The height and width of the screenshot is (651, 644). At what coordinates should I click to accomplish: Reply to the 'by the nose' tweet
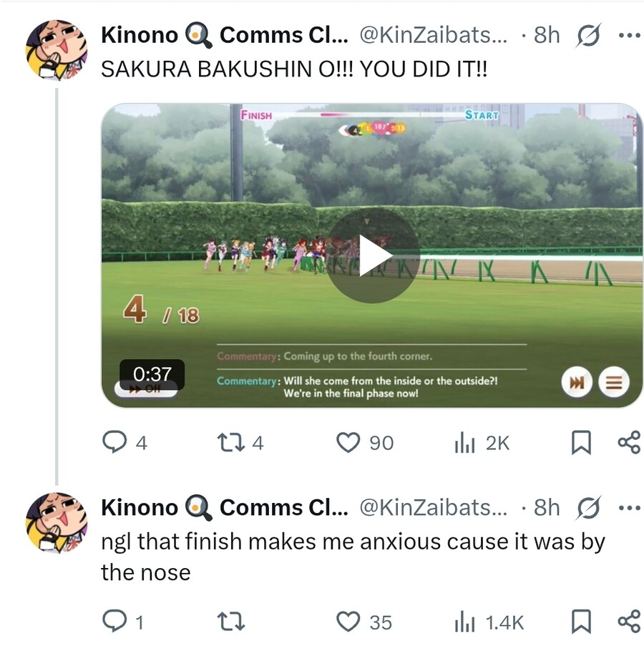coord(123,622)
